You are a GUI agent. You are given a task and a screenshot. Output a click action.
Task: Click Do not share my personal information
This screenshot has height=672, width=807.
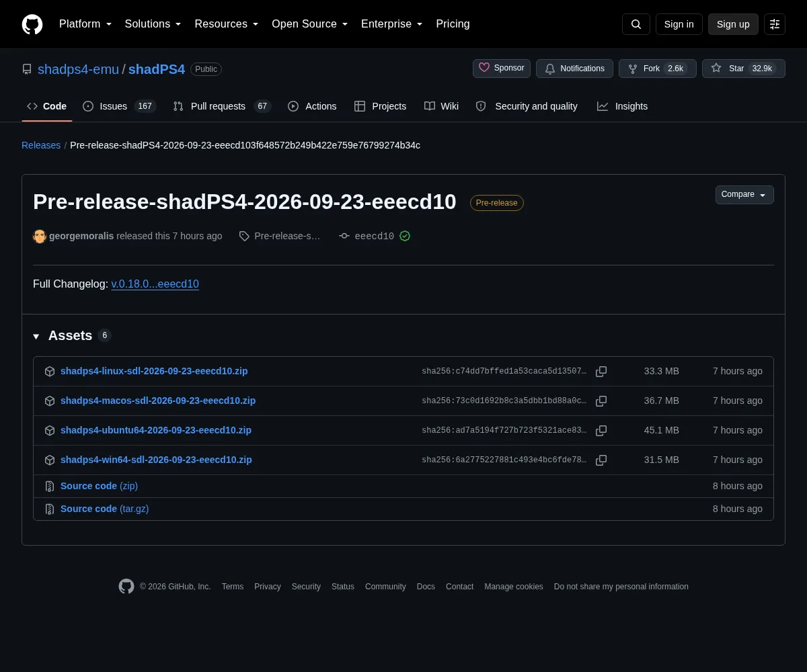(621, 587)
